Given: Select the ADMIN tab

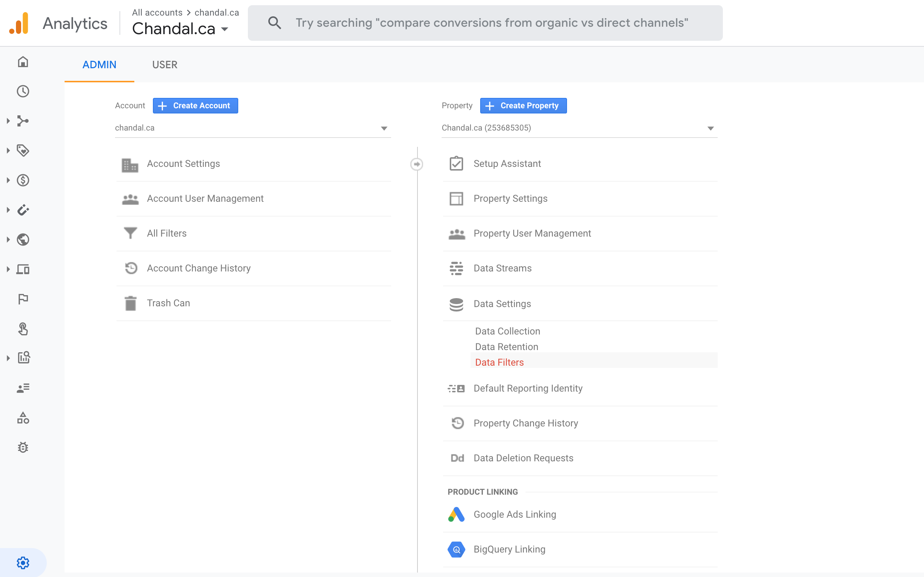Looking at the screenshot, I should tap(99, 65).
